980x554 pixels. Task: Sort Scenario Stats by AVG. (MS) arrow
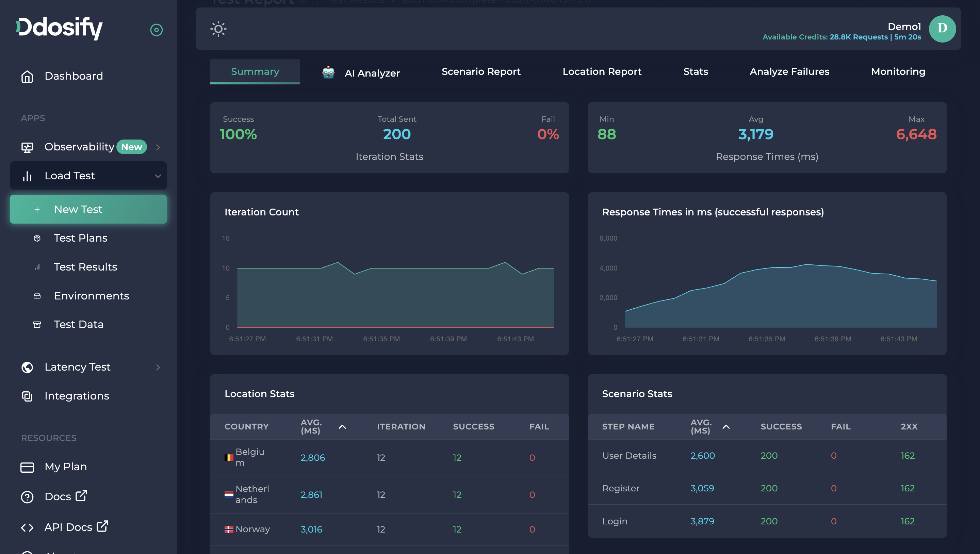point(726,426)
